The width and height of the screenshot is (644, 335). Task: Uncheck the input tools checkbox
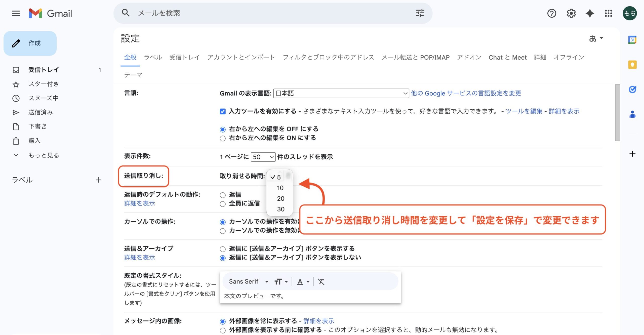pos(222,111)
